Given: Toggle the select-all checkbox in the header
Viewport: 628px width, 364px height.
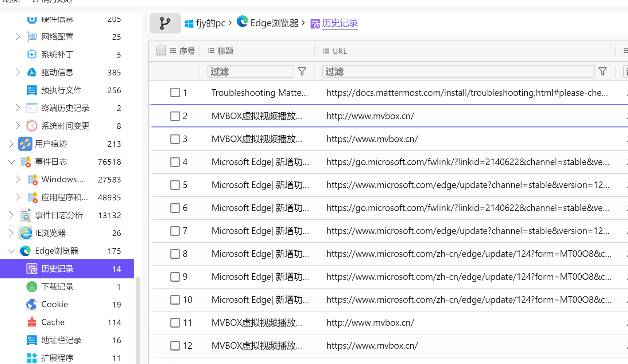Looking at the screenshot, I should 161,51.
